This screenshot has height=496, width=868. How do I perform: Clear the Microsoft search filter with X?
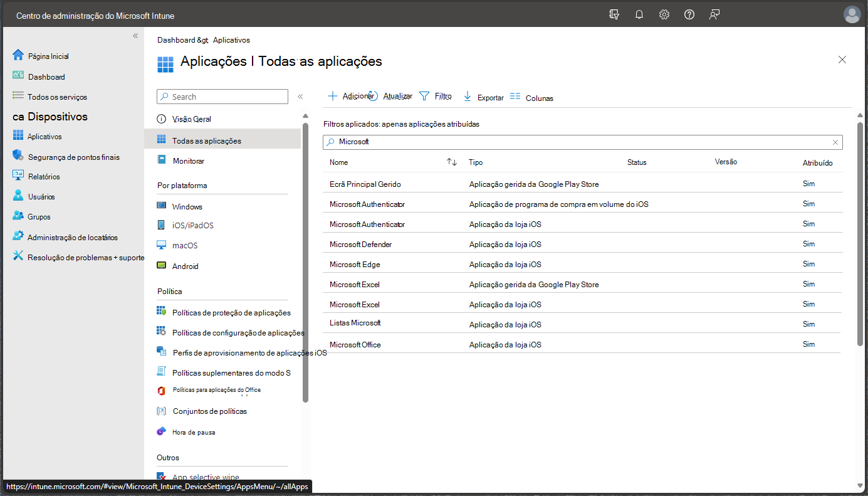point(835,142)
